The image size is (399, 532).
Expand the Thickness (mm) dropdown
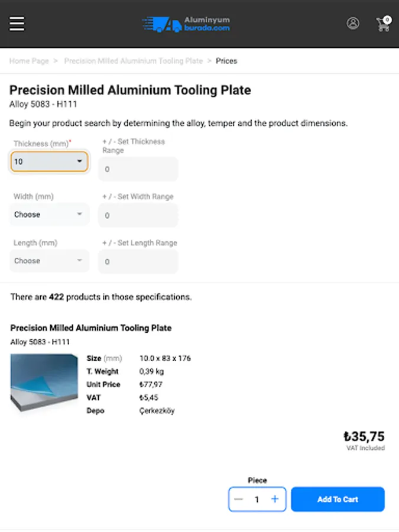49,161
